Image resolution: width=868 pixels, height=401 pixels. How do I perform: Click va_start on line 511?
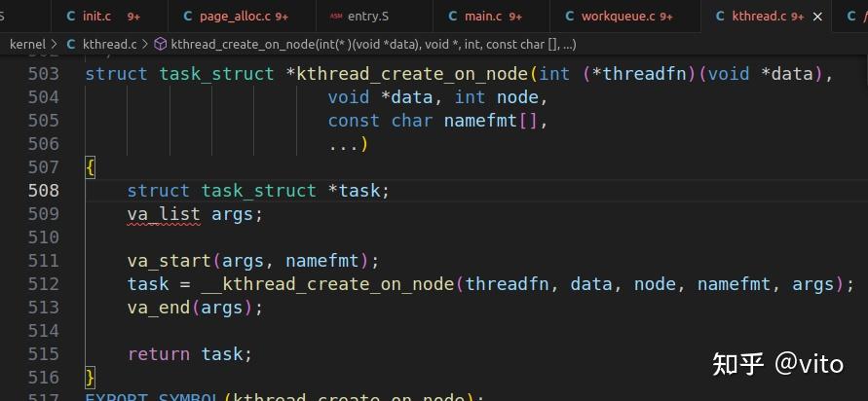[170, 261]
